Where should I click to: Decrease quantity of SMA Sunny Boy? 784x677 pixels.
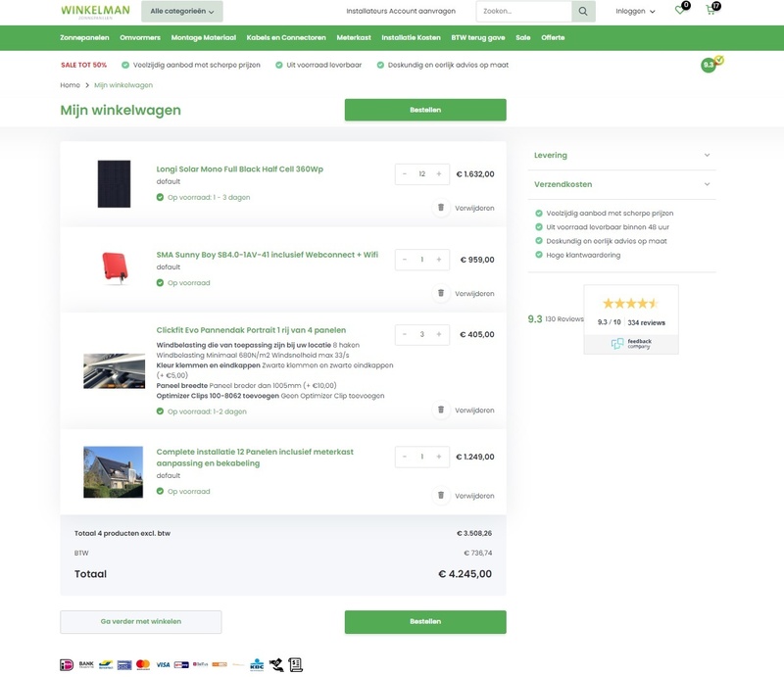405,260
